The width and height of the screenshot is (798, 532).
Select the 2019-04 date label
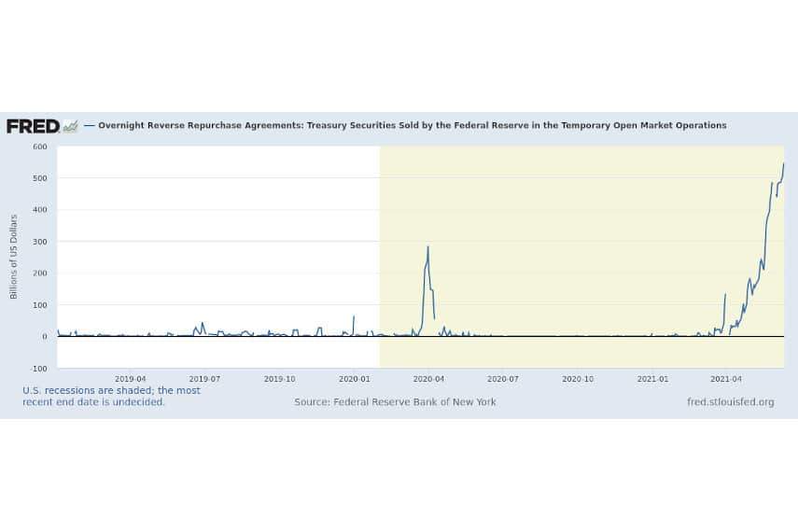pyautogui.click(x=130, y=380)
